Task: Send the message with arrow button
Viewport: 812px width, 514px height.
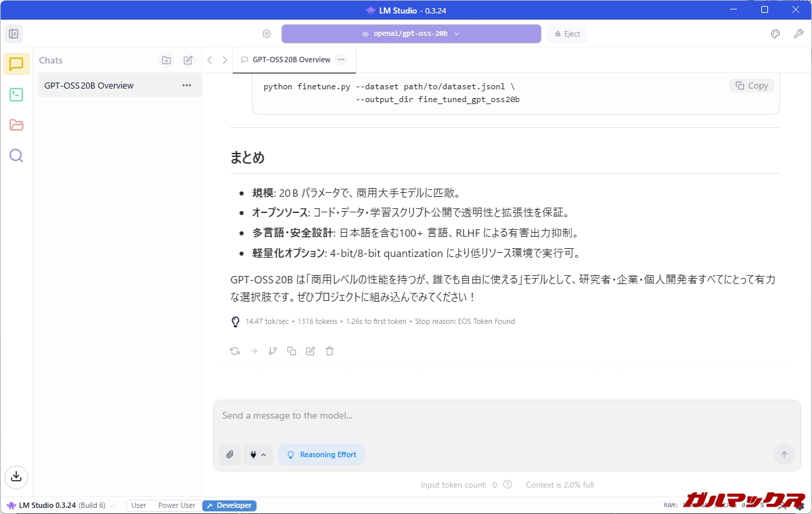Action: (x=784, y=454)
